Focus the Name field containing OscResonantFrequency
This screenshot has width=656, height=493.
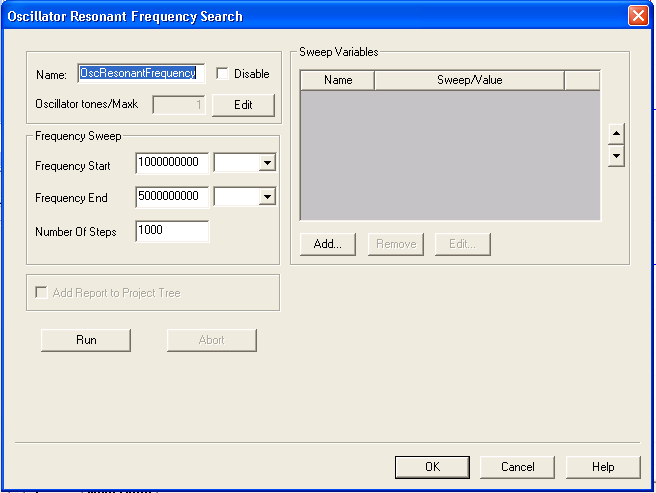tap(140, 73)
